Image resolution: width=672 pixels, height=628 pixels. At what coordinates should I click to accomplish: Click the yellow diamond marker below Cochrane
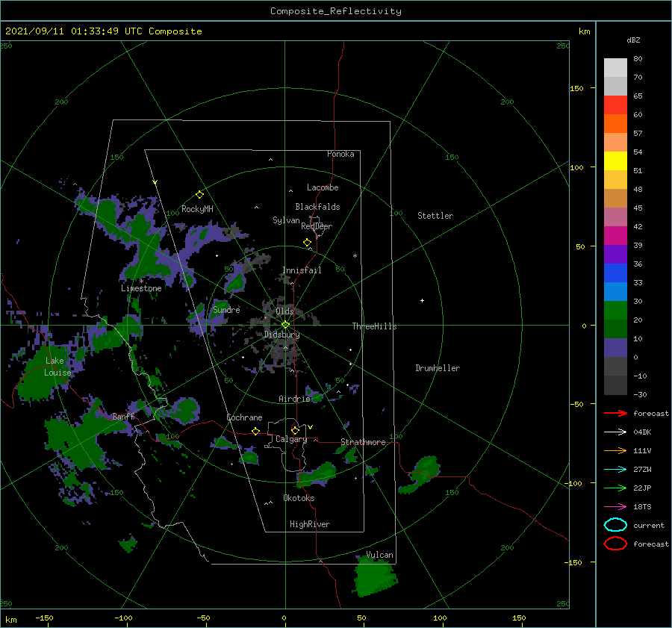pyautogui.click(x=256, y=431)
